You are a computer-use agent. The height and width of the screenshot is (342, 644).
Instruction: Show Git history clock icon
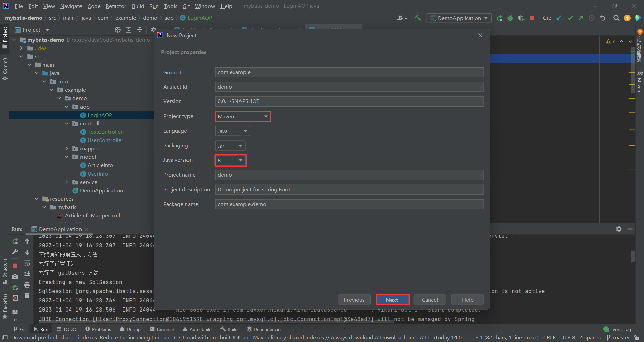pyautogui.click(x=592, y=18)
